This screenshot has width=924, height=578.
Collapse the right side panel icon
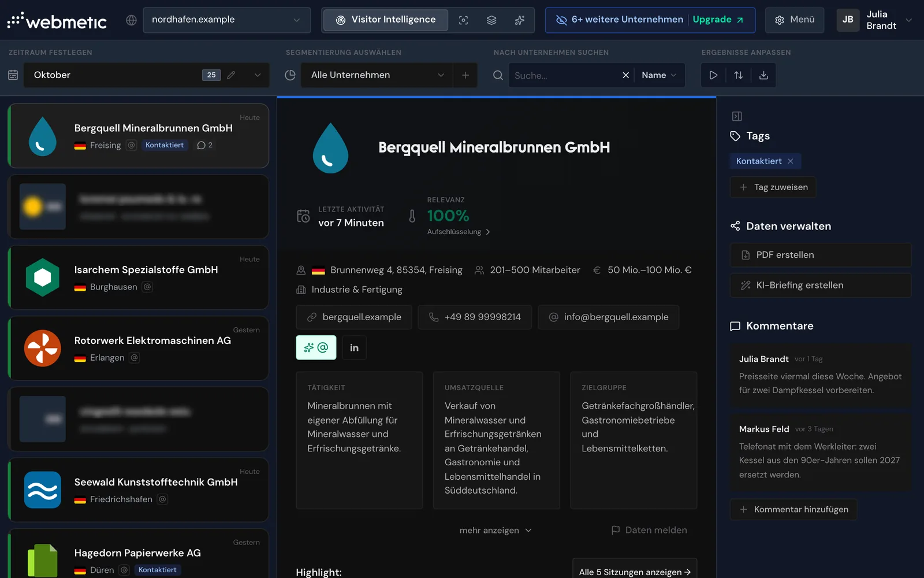click(737, 116)
